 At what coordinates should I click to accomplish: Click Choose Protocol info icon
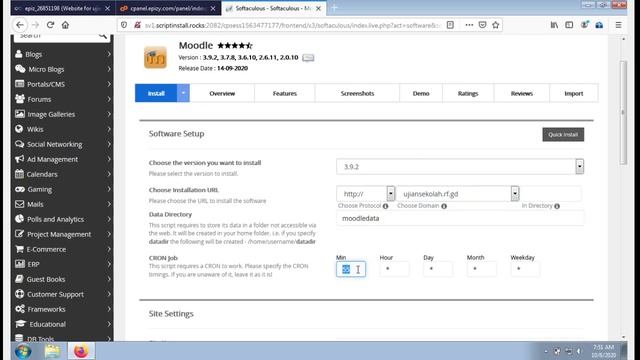(x=385, y=206)
